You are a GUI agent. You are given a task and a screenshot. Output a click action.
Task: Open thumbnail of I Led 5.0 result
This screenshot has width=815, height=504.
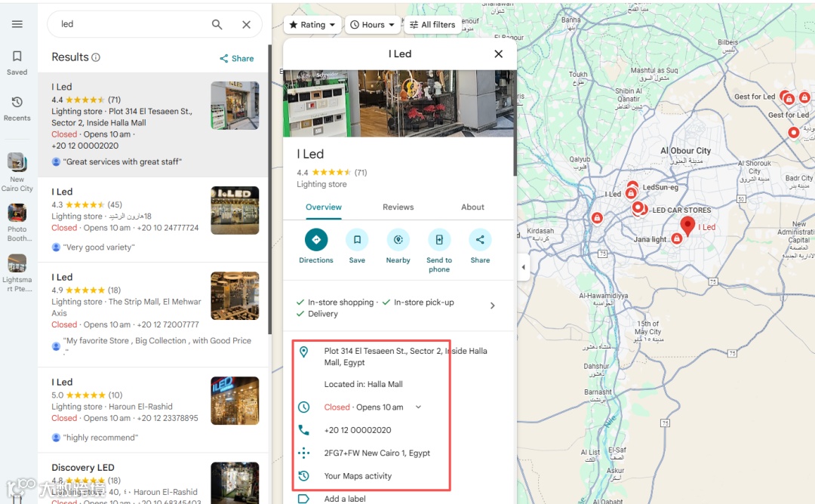pos(235,401)
